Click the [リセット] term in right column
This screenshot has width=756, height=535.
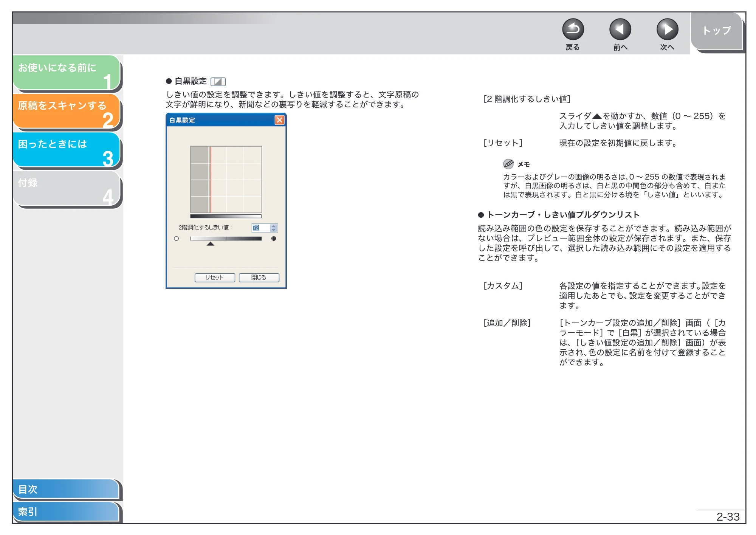[503, 143]
